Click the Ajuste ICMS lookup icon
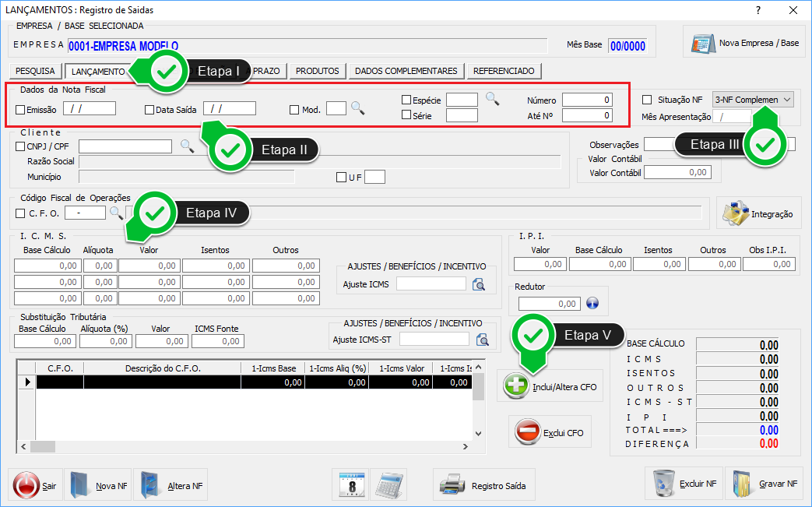This screenshot has height=507, width=812. pos(480,285)
